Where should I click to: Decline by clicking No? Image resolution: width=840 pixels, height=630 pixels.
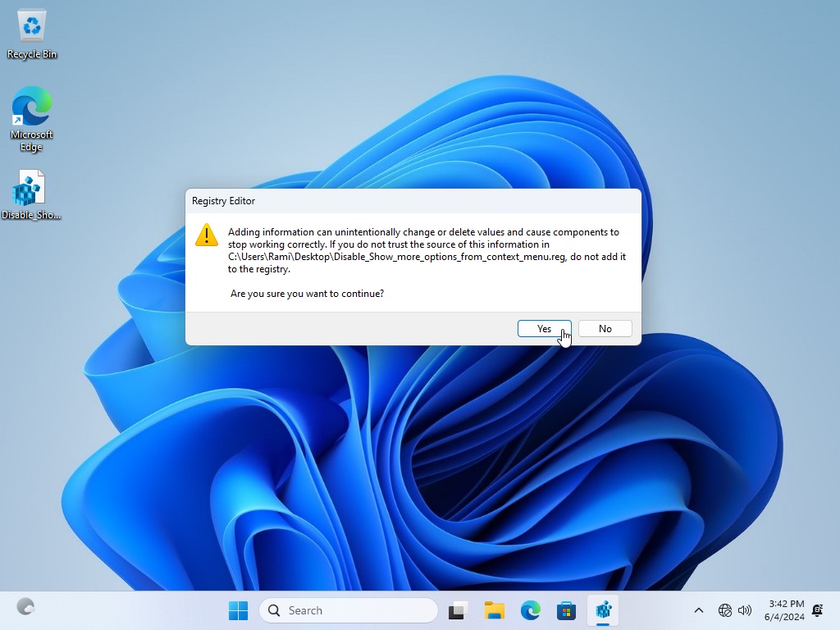(x=605, y=328)
